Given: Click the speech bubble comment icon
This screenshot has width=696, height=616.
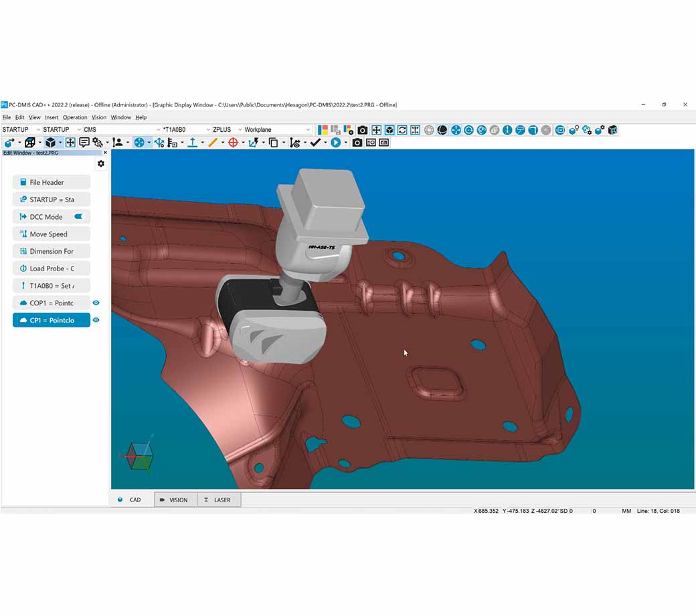Looking at the screenshot, I should coord(84,143).
